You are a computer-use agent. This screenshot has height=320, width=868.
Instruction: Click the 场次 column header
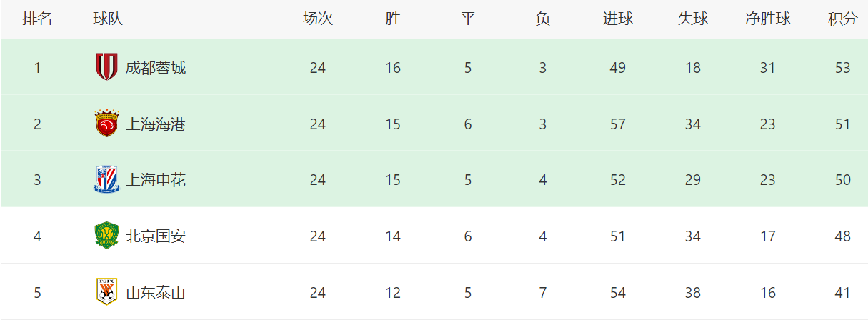point(317,19)
